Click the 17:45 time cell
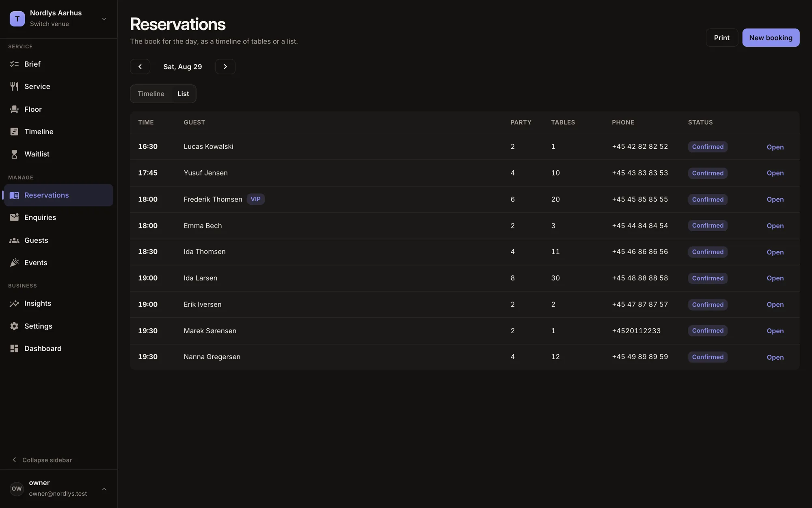Image resolution: width=812 pixels, height=508 pixels. [148, 173]
